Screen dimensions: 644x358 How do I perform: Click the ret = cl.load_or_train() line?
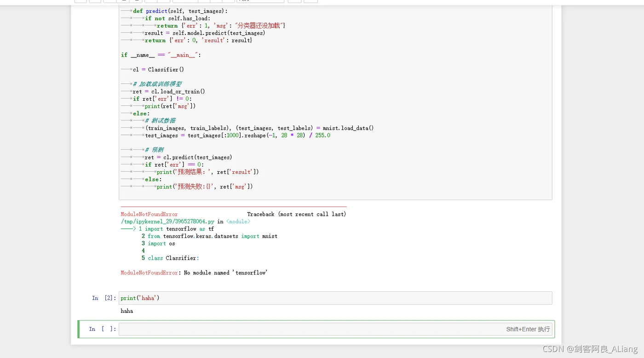tap(169, 92)
